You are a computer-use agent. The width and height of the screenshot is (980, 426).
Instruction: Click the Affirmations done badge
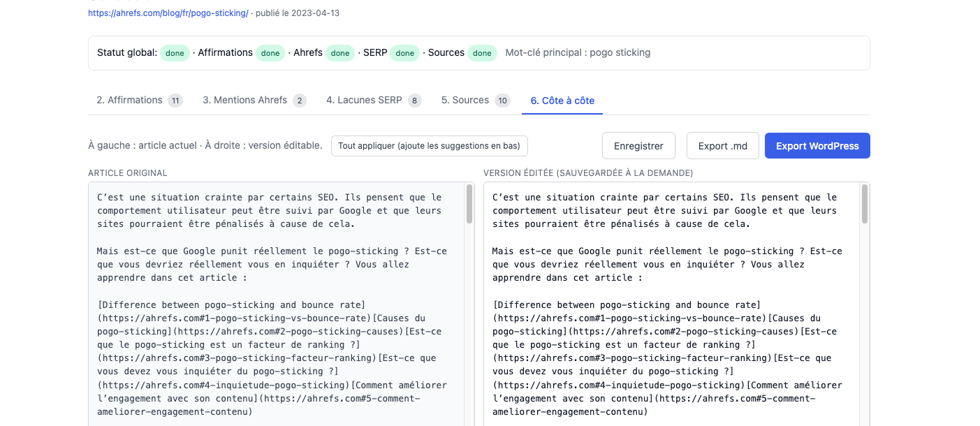[270, 53]
